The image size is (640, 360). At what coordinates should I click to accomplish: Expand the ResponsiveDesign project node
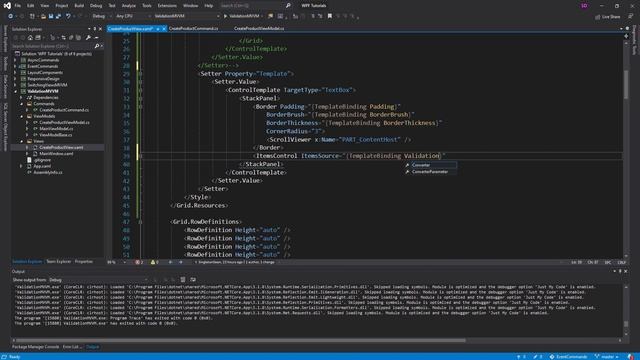16,79
